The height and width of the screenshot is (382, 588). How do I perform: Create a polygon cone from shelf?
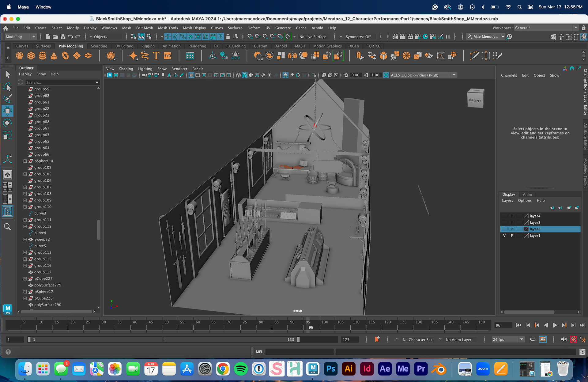(x=54, y=56)
